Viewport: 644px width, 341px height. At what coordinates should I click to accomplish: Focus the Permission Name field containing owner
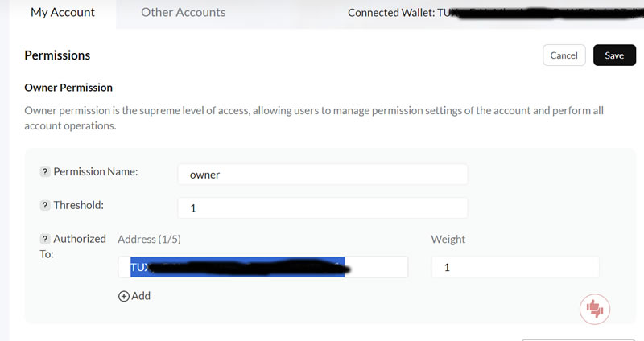pos(323,175)
